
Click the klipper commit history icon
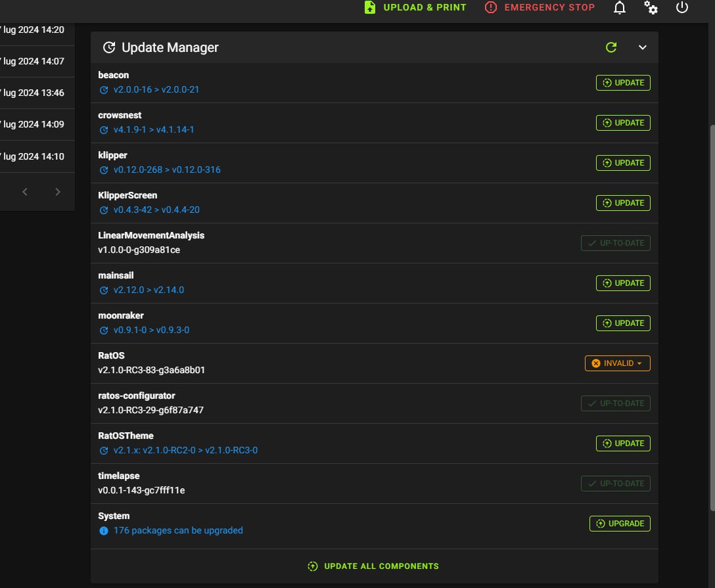(x=104, y=170)
